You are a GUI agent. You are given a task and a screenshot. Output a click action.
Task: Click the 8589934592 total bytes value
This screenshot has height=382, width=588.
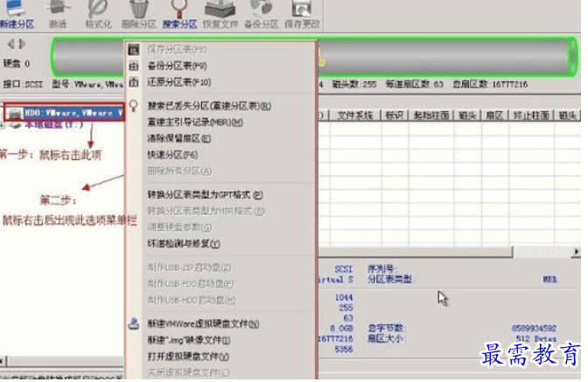coord(534,329)
